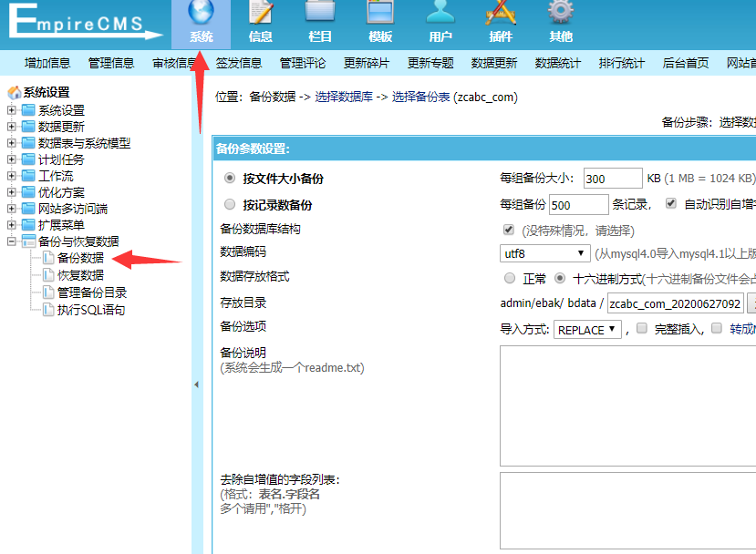756x554 pixels.
Task: Click the 每组备份大小 input field
Action: pos(612,179)
